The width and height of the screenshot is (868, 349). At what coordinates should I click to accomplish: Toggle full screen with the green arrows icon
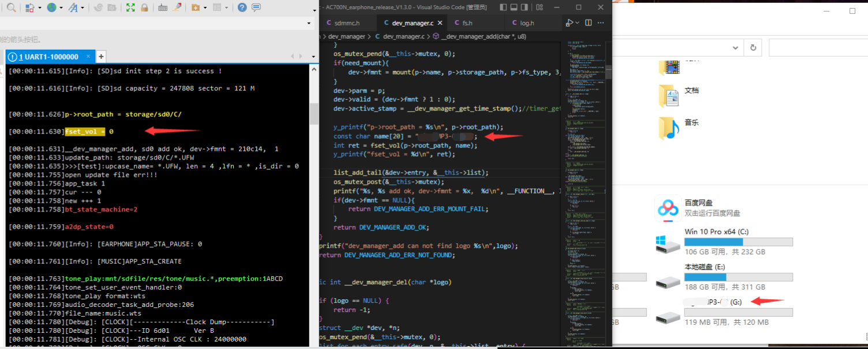[x=130, y=8]
